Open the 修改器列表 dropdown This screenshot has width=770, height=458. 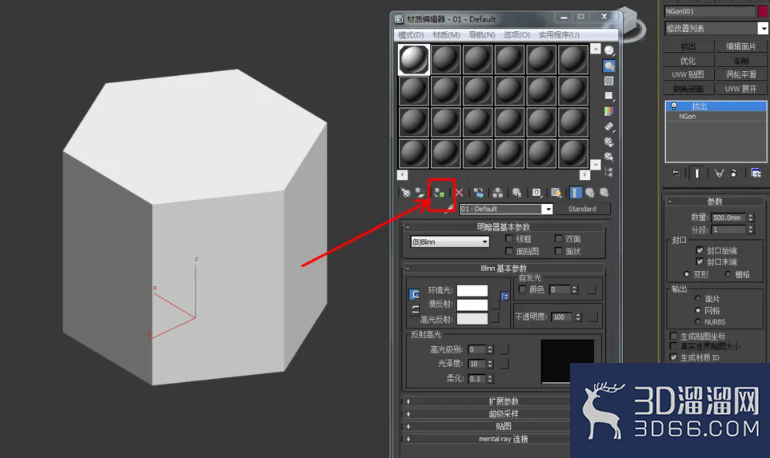[762, 28]
